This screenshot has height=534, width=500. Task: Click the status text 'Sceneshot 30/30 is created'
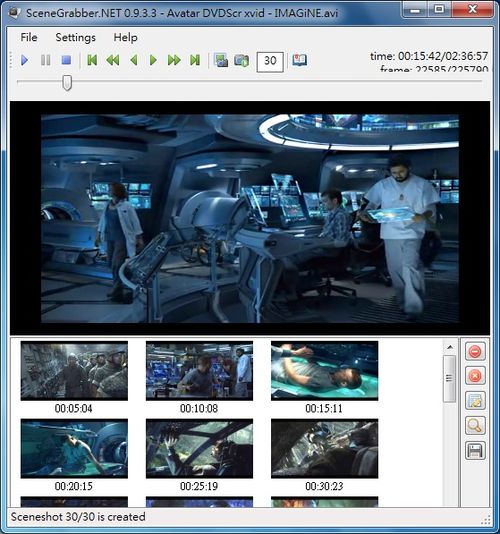click(x=78, y=517)
